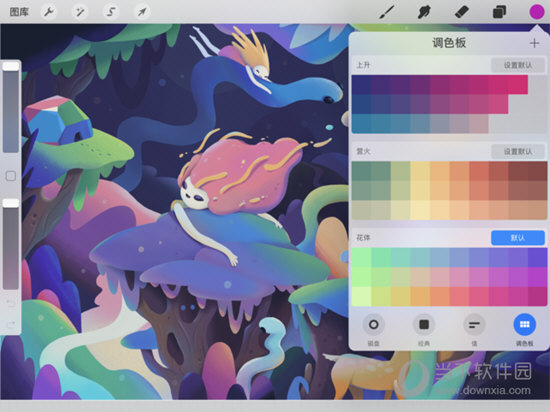Rename the 上升 palette title

click(363, 65)
